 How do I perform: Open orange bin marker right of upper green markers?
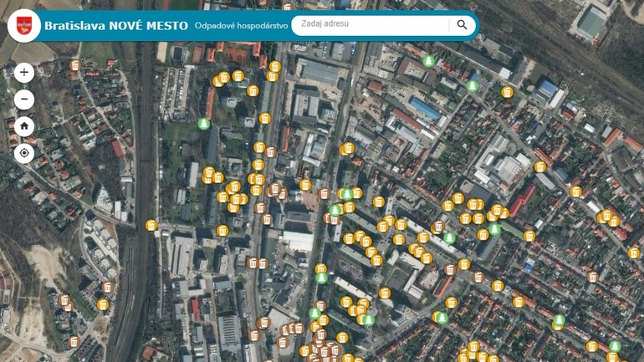pyautogui.click(x=507, y=92)
